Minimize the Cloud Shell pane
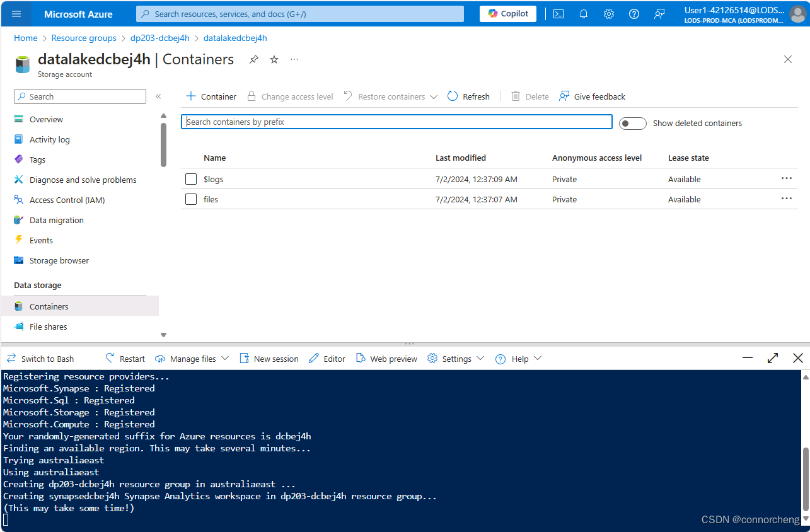The width and height of the screenshot is (810, 532). [748, 358]
